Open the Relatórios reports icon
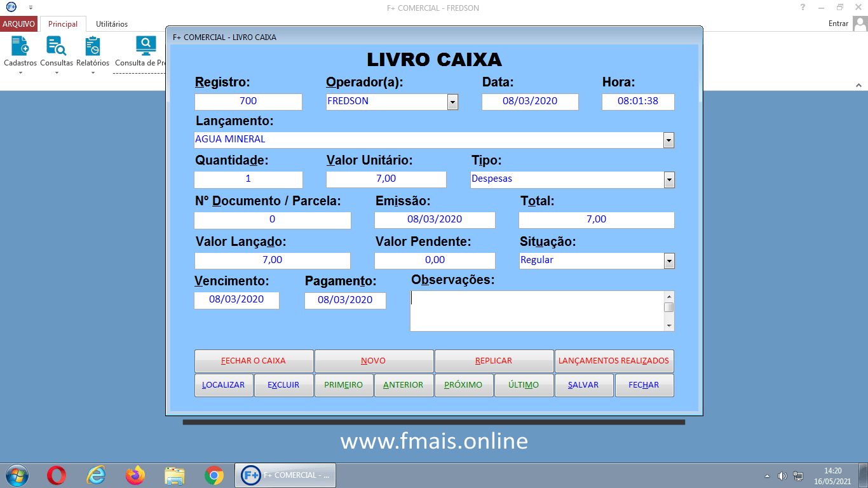Viewport: 868px width, 488px height. tap(93, 51)
